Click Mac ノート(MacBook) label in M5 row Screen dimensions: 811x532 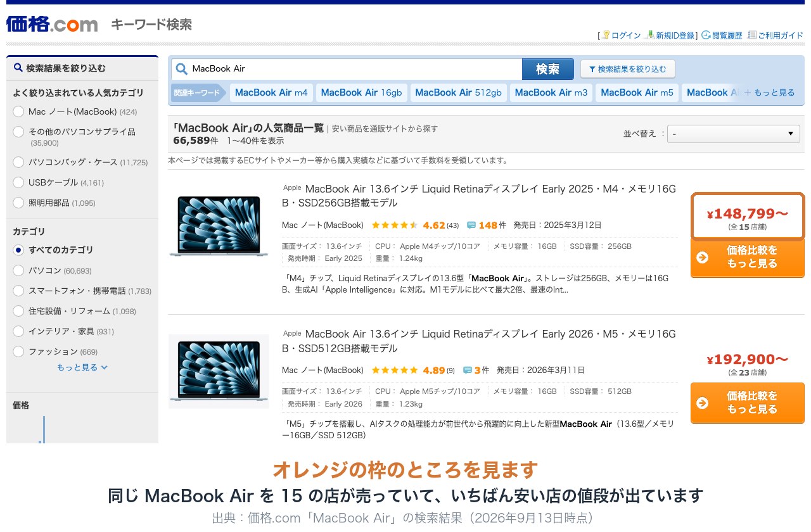tap(322, 370)
